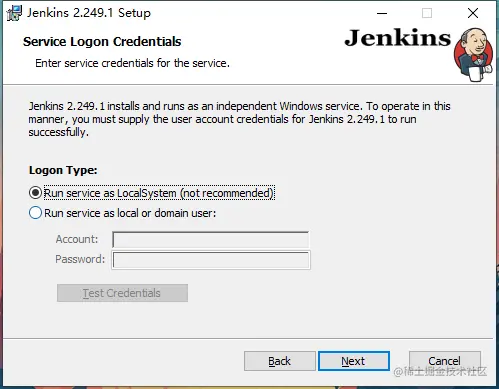Go to previous step with Back button
The height and width of the screenshot is (389, 499).
[x=280, y=361]
